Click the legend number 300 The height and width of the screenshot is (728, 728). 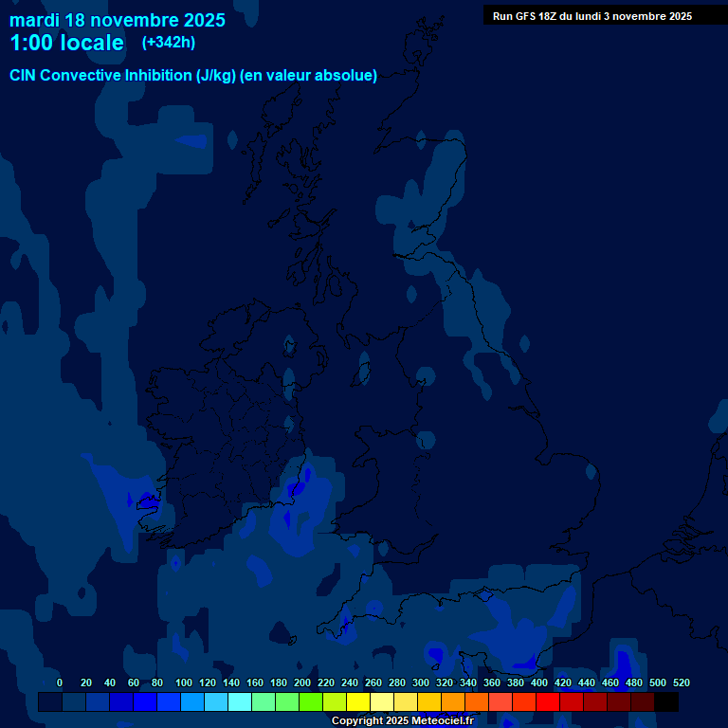[x=420, y=682]
